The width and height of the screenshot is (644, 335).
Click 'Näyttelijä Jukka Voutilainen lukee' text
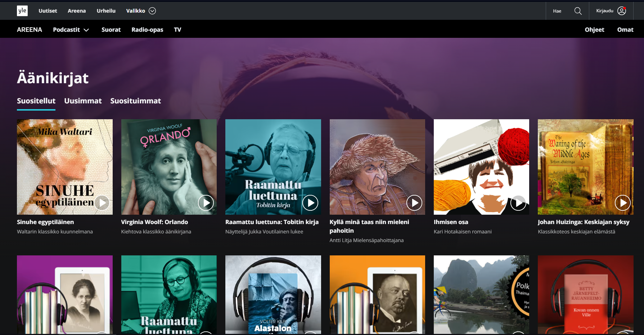click(264, 232)
